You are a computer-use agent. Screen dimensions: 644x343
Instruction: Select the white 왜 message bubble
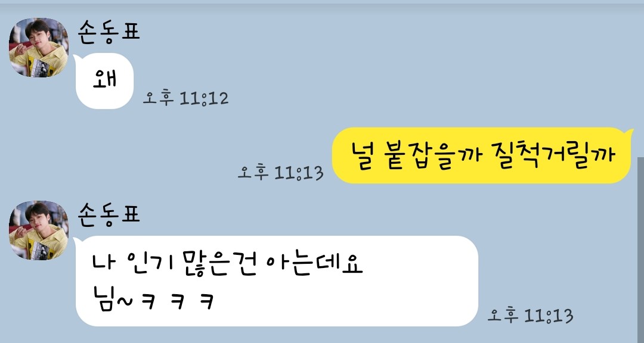(104, 81)
